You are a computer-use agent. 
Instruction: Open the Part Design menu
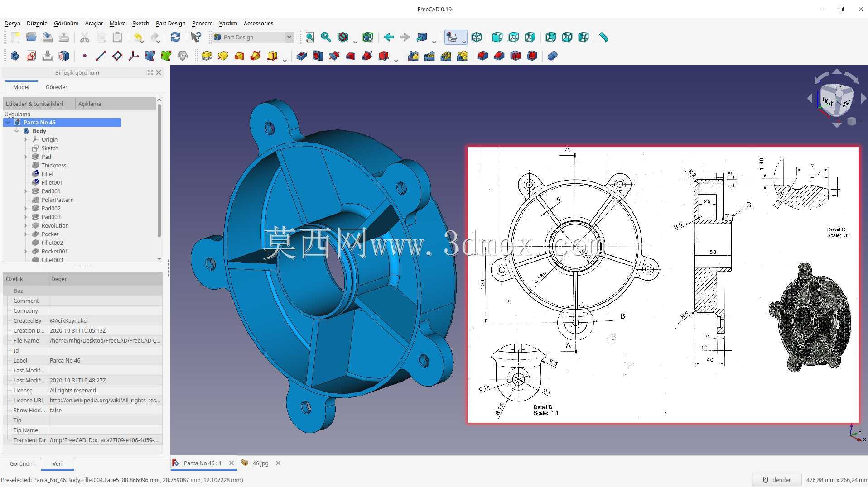pos(170,23)
